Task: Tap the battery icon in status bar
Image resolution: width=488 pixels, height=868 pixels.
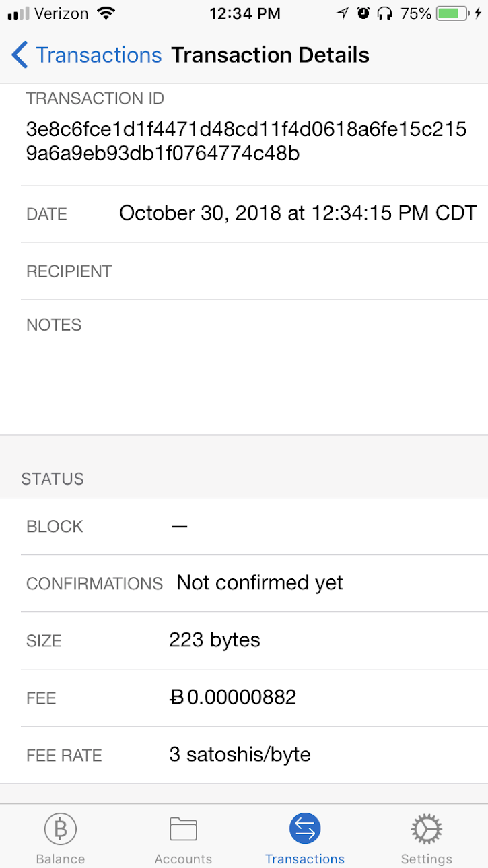Action: pos(452,13)
